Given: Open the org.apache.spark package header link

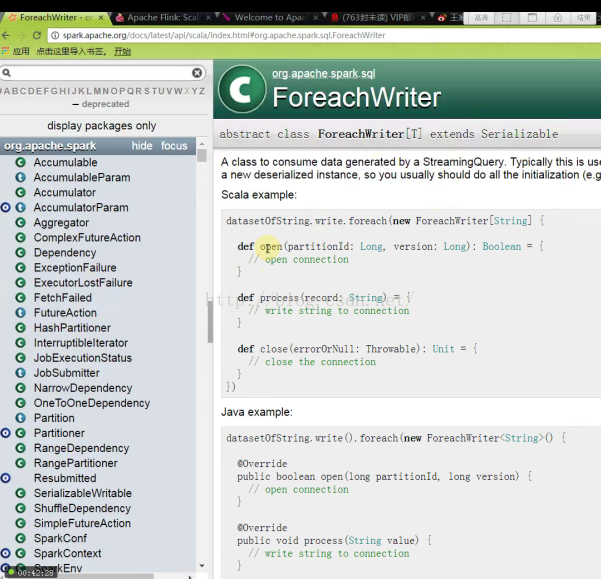Looking at the screenshot, I should [50, 146].
